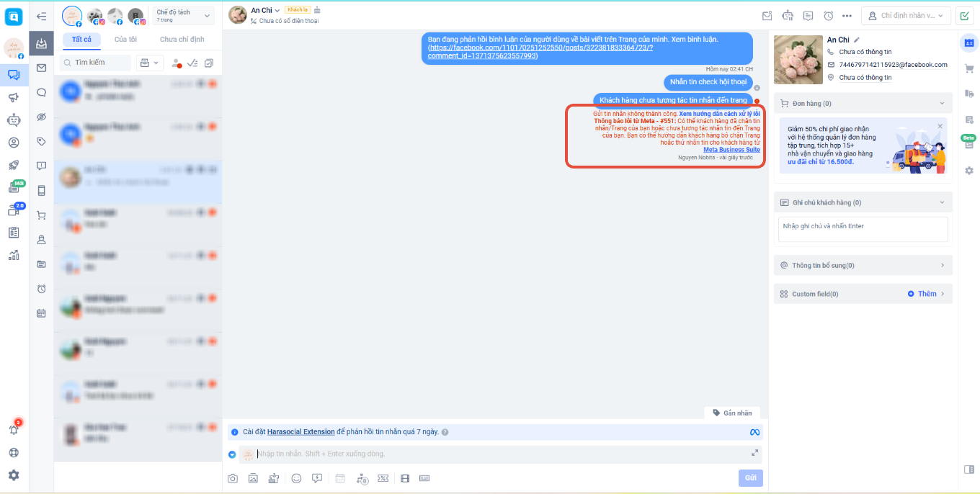
Task: Toggle the unassigned person filter with red dot
Action: [176, 63]
